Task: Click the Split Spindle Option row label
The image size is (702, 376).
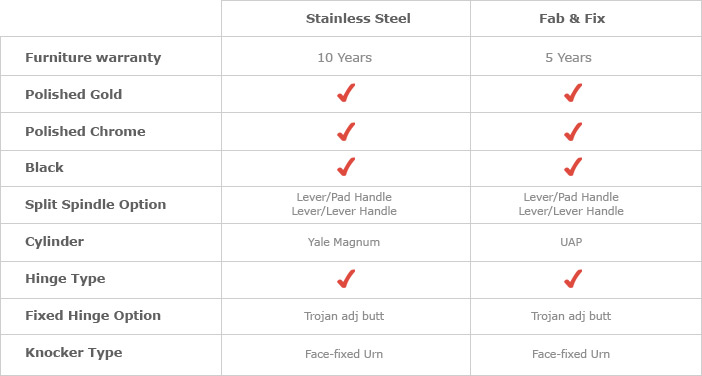Action: (95, 205)
